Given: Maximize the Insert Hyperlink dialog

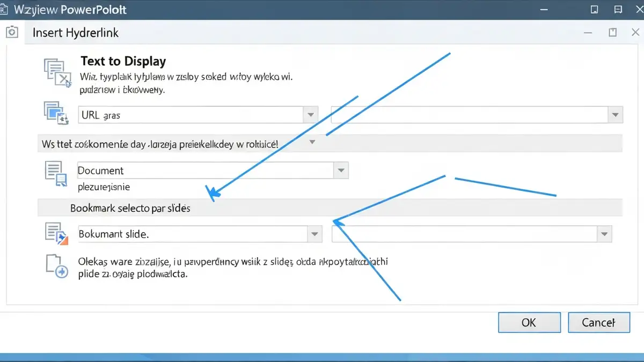Looking at the screenshot, I should coord(613,32).
